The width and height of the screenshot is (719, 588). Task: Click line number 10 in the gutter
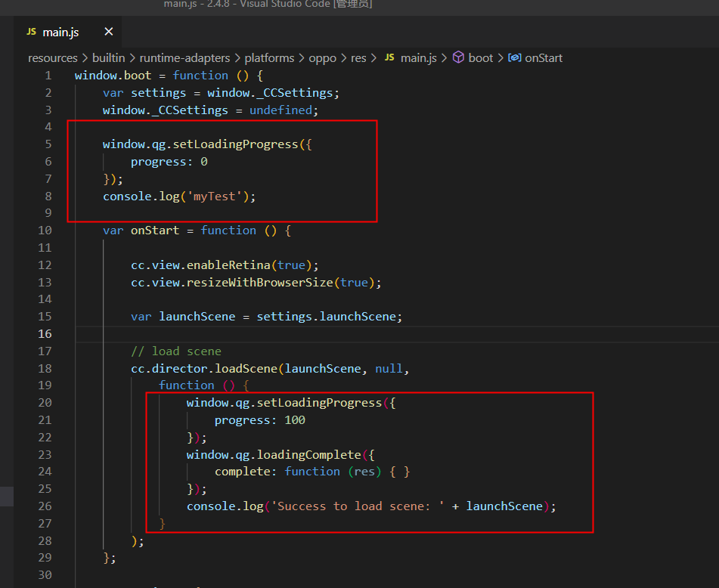coord(45,231)
